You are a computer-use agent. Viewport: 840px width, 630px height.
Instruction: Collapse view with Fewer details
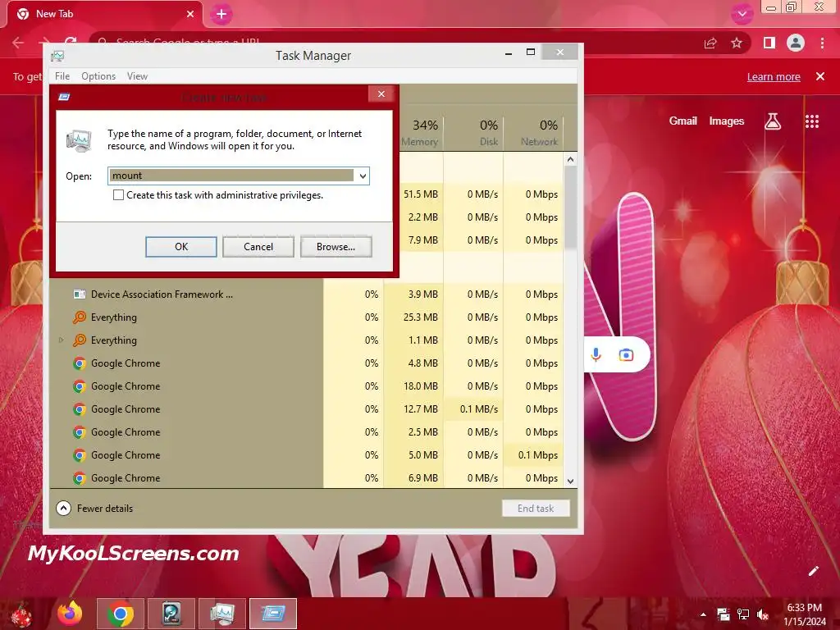[x=95, y=508]
